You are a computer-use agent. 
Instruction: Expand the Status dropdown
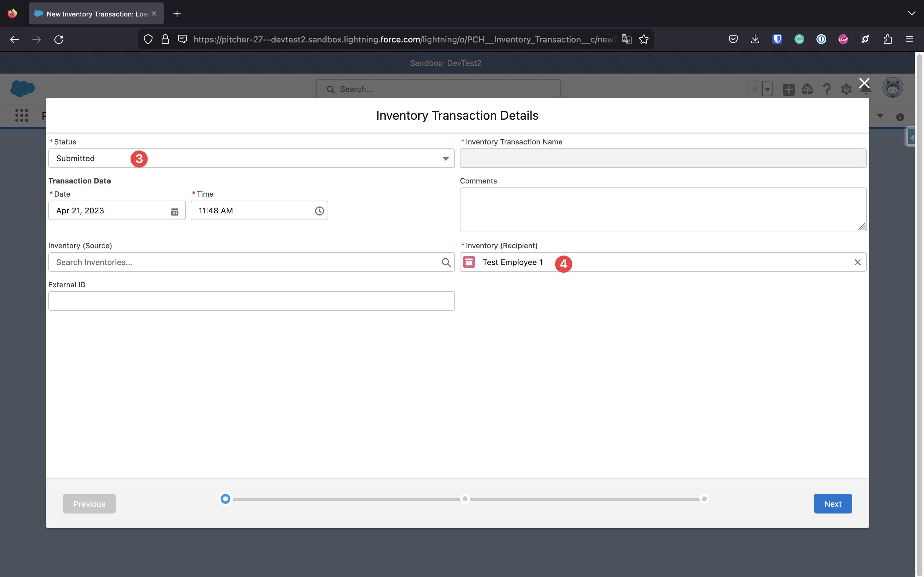click(x=445, y=159)
